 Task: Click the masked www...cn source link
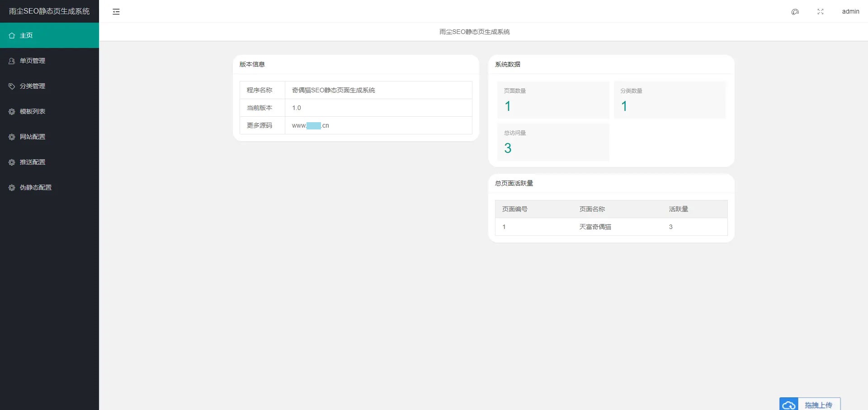[x=311, y=126]
